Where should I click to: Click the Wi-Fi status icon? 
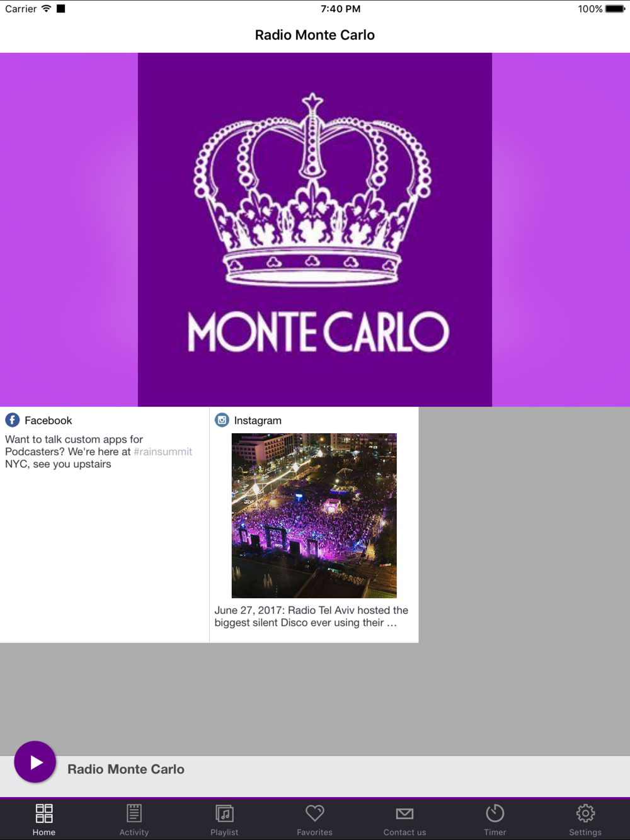pos(47,9)
